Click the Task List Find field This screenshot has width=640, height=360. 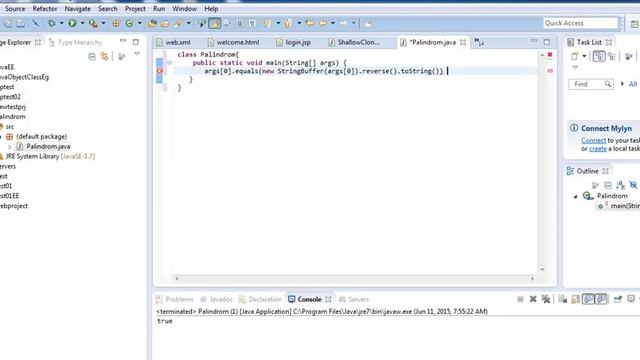tap(591, 84)
